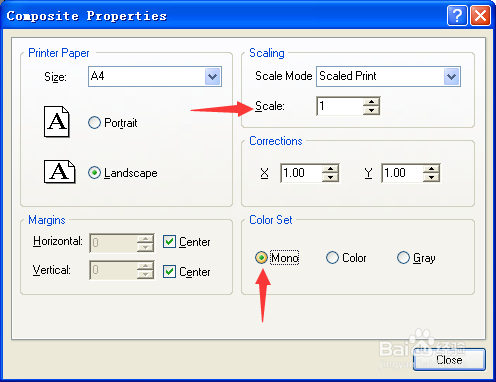
Task: Click the "Scaling" group label
Action: coord(267,53)
